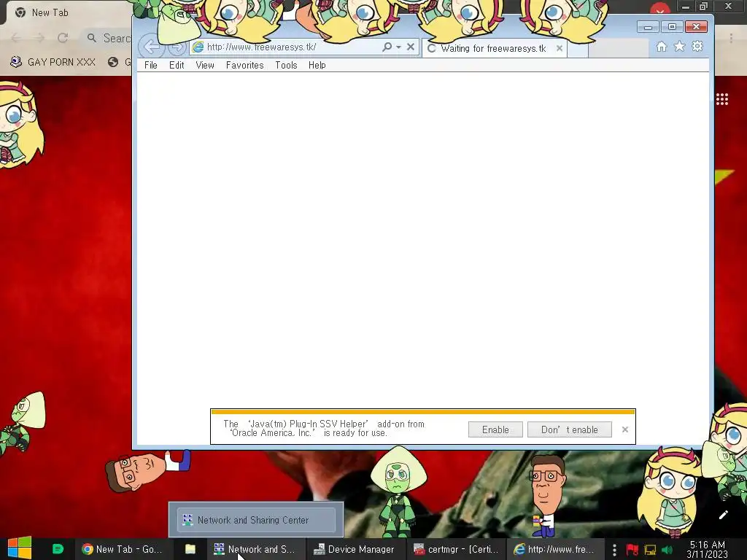The image size is (747, 560).
Task: Open Chrome's three-dot menu
Action: pyautogui.click(x=731, y=38)
